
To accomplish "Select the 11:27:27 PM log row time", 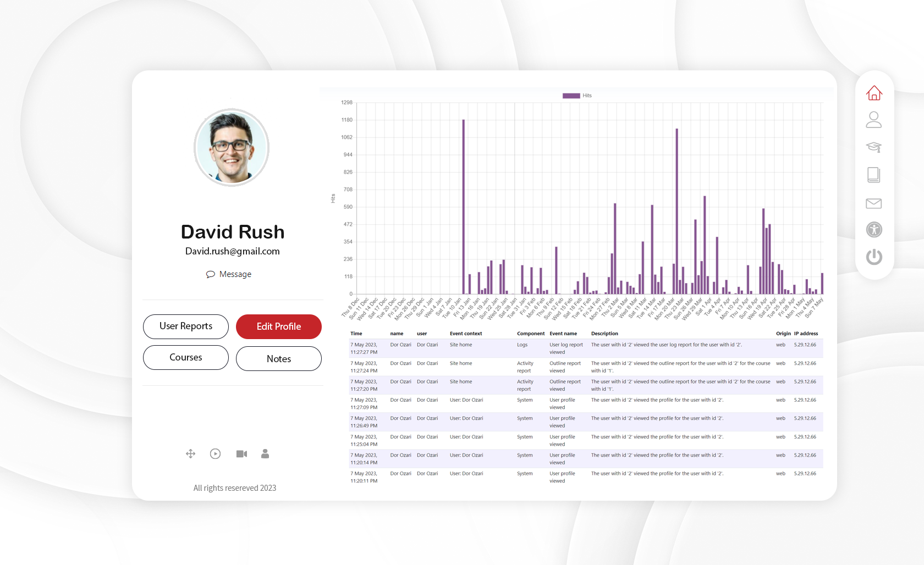I will pos(364,348).
